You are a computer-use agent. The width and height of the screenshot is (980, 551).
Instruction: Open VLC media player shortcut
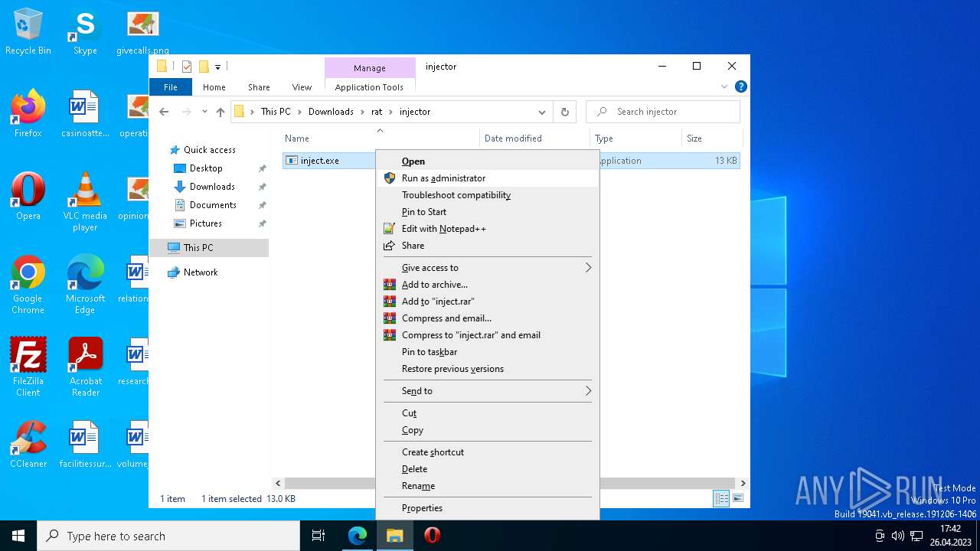pos(85,202)
